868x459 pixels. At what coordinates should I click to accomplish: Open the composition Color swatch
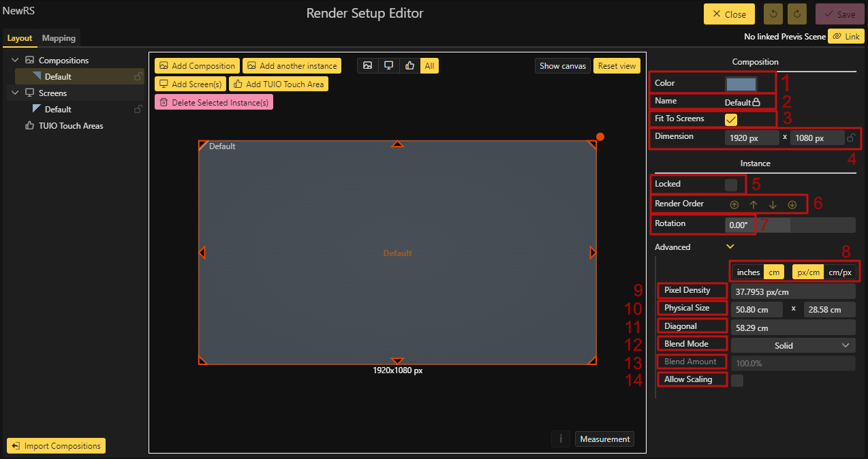pyautogui.click(x=741, y=84)
